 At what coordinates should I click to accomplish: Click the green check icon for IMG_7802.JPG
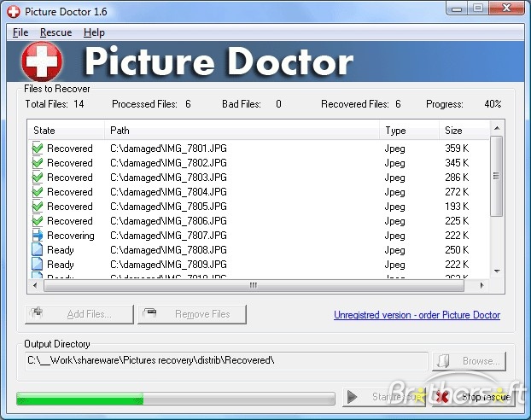(x=38, y=163)
